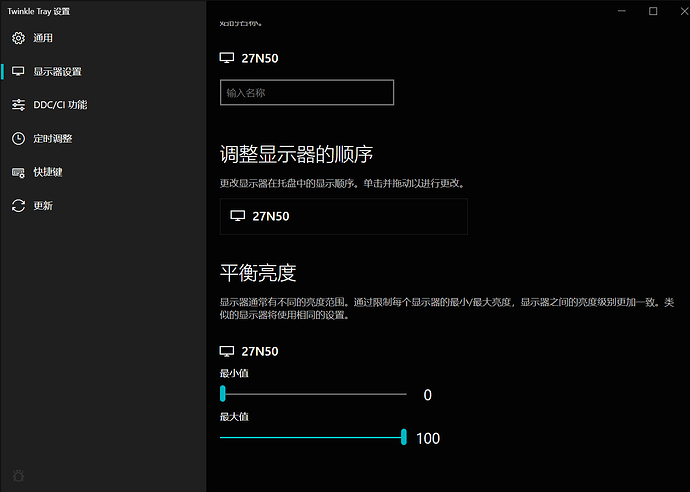This screenshot has height=492, width=690.
Task: Click 27N50 label above the name input
Action: pos(260,59)
